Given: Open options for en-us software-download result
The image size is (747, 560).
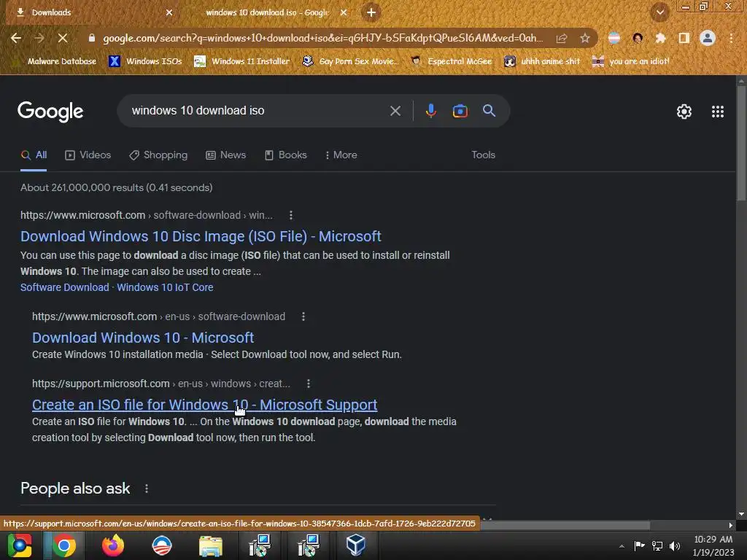Looking at the screenshot, I should [303, 316].
